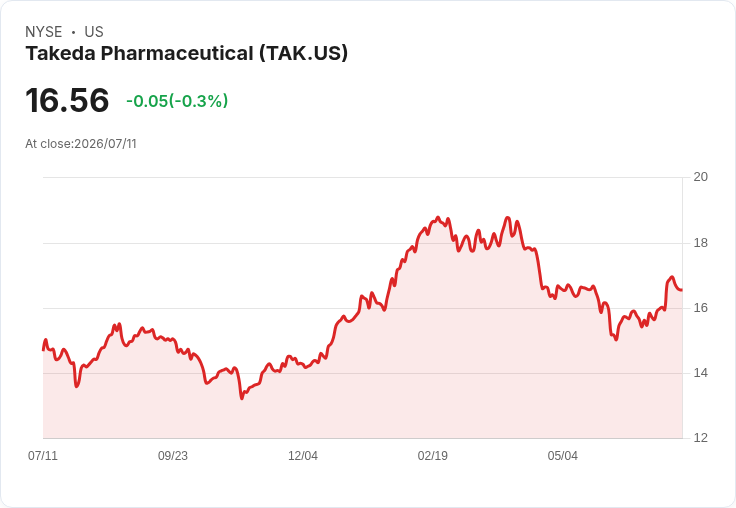Click the 02/19 x-axis date label
Image resolution: width=736 pixels, height=508 pixels.
433,455
